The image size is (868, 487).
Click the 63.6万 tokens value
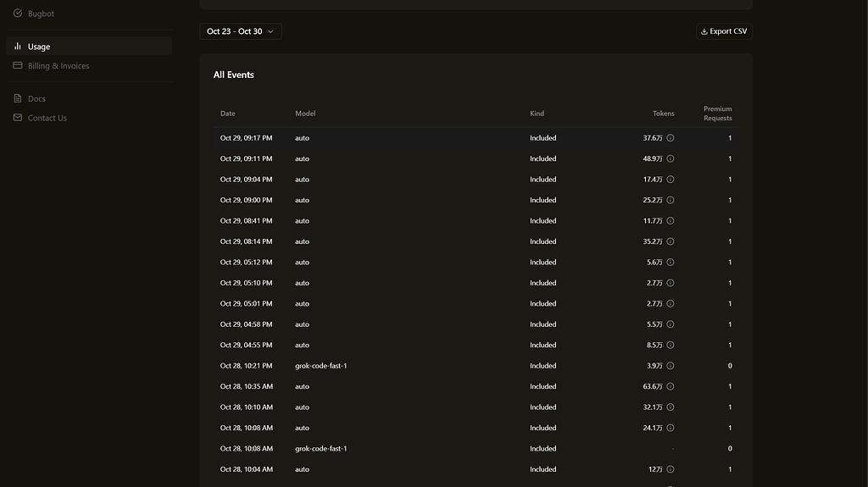tap(652, 386)
